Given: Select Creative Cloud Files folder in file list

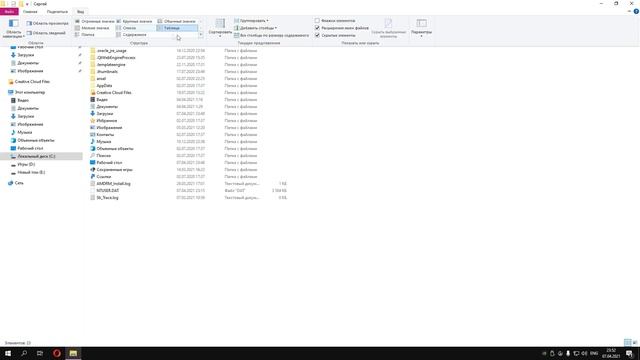Looking at the screenshot, I should click(114, 93).
